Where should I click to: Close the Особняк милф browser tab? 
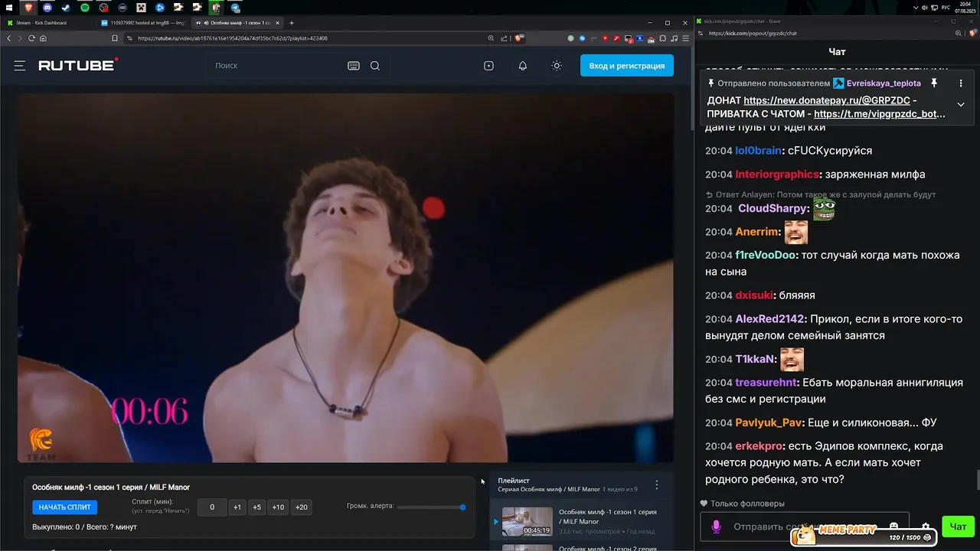[279, 23]
